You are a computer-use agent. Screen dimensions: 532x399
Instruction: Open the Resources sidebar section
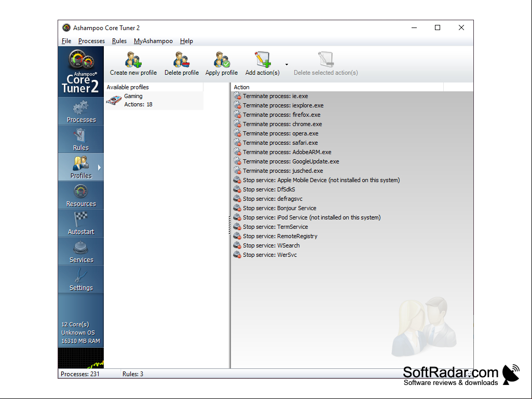tap(81, 195)
